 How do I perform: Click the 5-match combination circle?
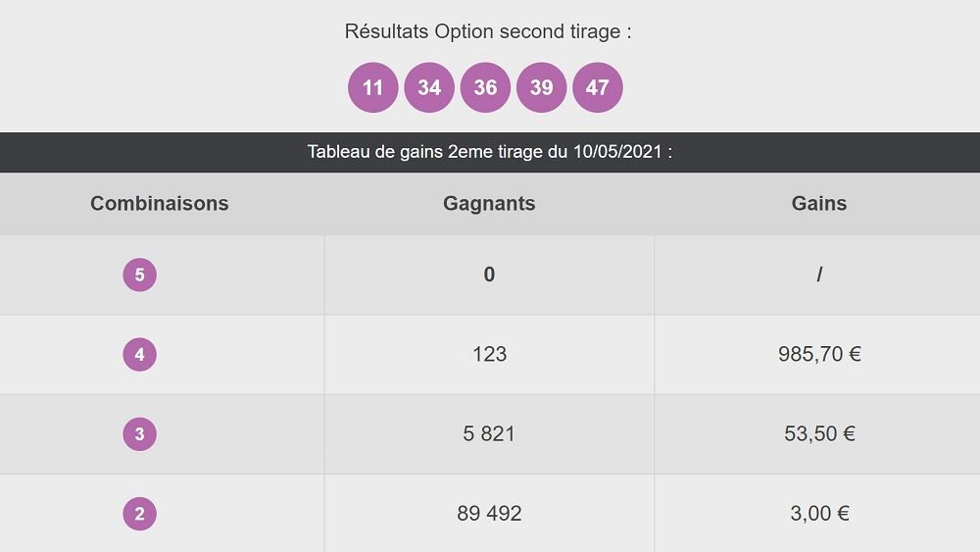(x=139, y=275)
